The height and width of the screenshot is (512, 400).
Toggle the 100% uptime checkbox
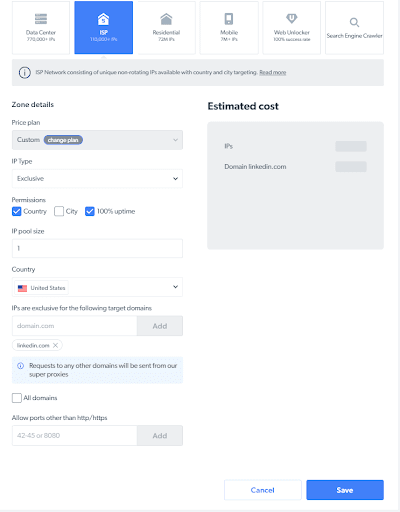tap(90, 211)
